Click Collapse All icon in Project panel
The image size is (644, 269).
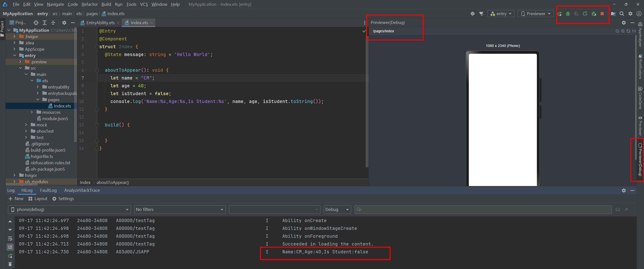pyautogui.click(x=53, y=23)
